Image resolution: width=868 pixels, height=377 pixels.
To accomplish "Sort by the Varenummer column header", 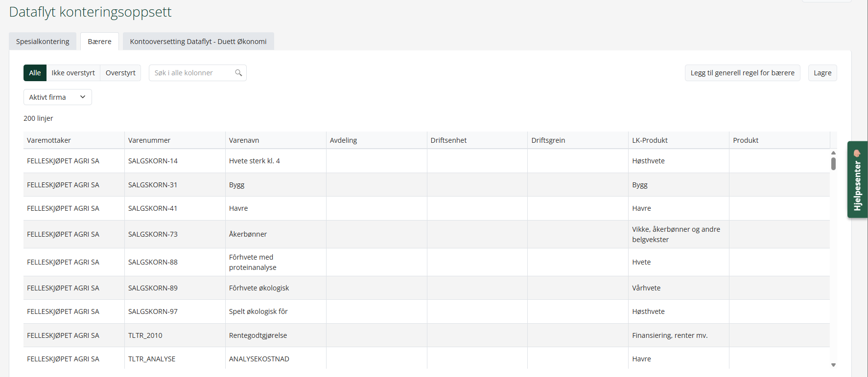I will coord(175,140).
